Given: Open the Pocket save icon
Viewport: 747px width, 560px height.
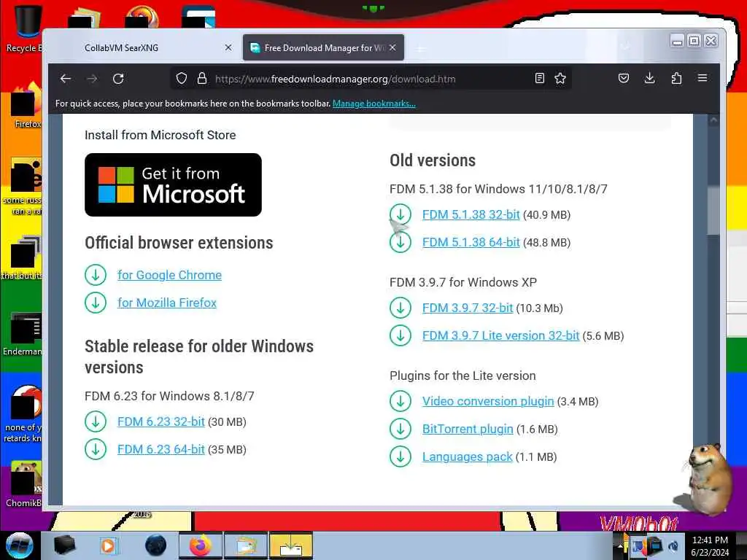Looking at the screenshot, I should [x=624, y=79].
